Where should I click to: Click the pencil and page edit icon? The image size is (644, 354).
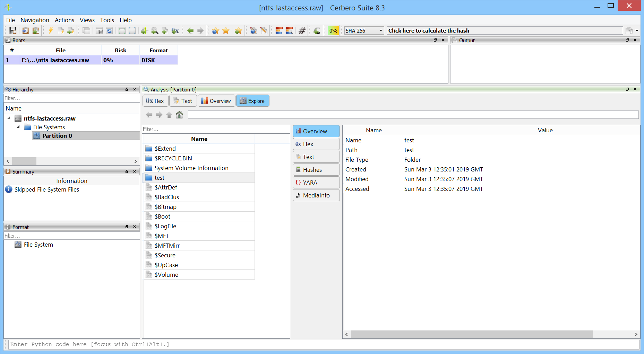[264, 30]
